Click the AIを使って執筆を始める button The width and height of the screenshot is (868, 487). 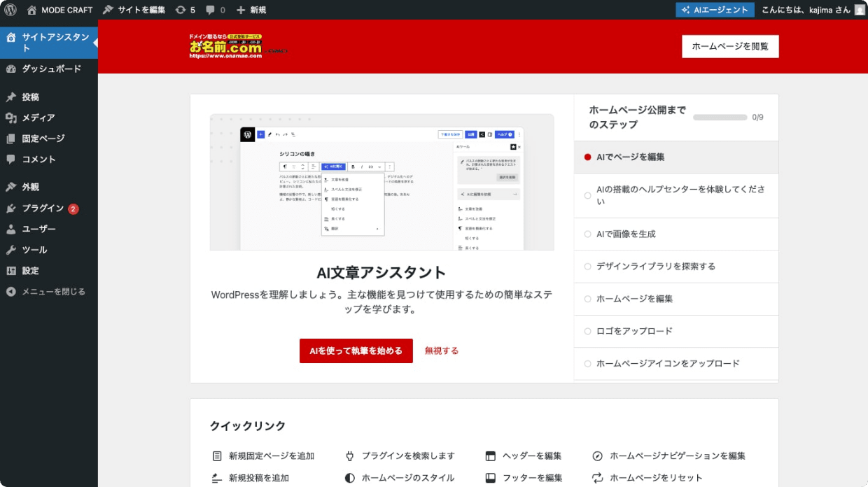(356, 350)
